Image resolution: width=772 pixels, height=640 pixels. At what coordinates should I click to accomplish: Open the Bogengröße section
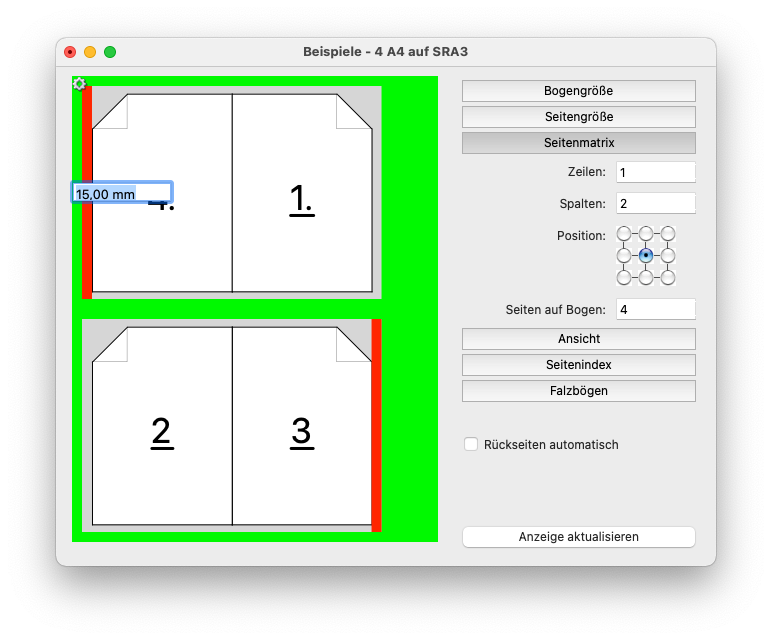click(579, 91)
